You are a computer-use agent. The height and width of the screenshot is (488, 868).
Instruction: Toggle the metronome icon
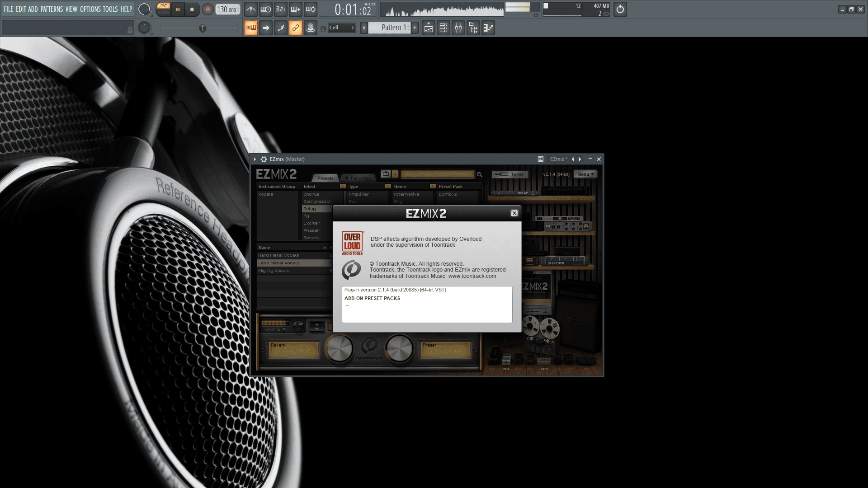pos(251,9)
